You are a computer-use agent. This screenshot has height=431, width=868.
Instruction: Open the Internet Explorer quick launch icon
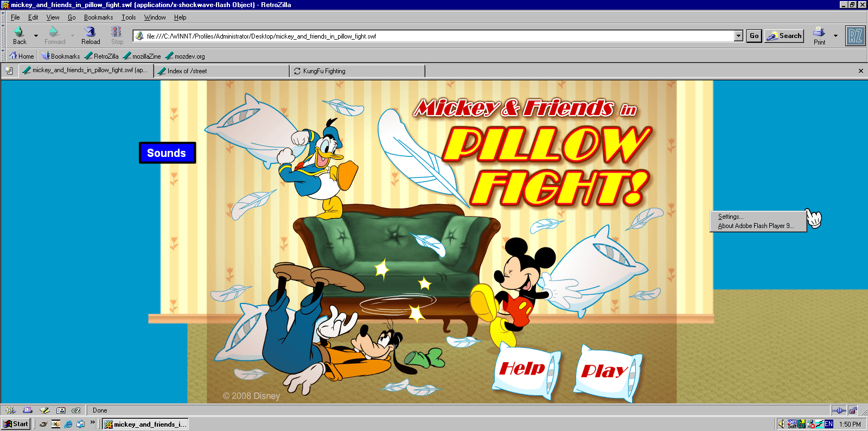68,424
